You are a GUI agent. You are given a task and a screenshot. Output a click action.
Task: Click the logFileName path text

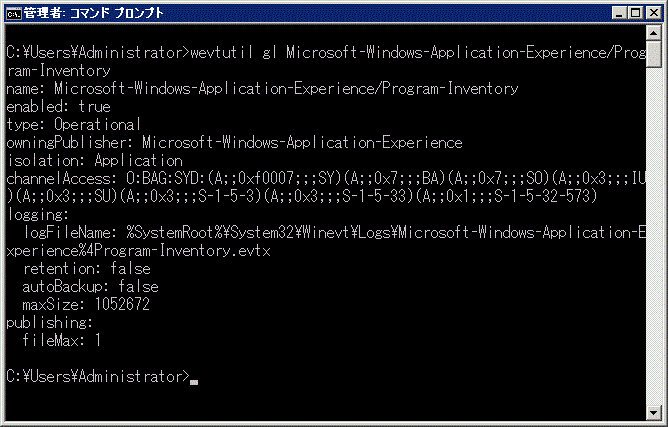pos(326,242)
